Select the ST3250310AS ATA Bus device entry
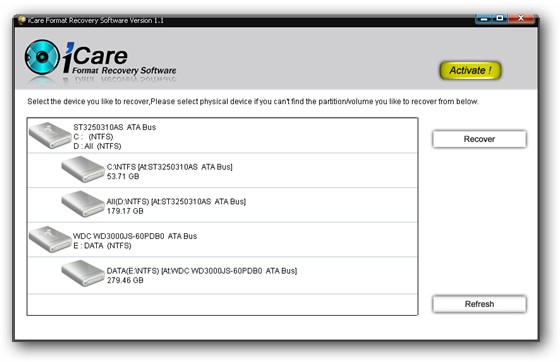The width and height of the screenshot is (560, 362). 222,136
